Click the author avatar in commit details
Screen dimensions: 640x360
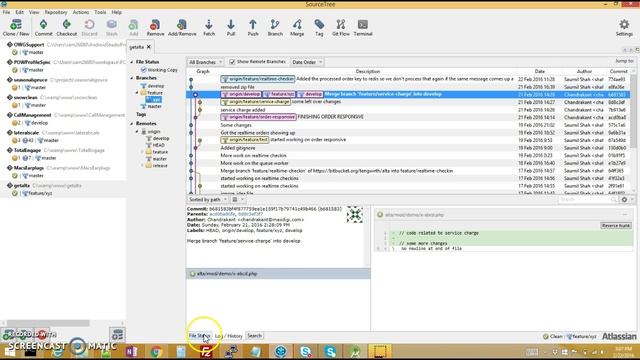pos(355,214)
